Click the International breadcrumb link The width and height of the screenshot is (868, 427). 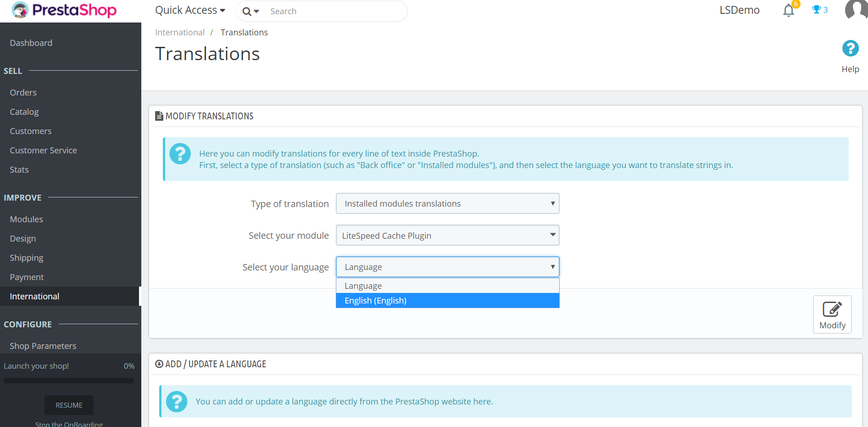180,32
